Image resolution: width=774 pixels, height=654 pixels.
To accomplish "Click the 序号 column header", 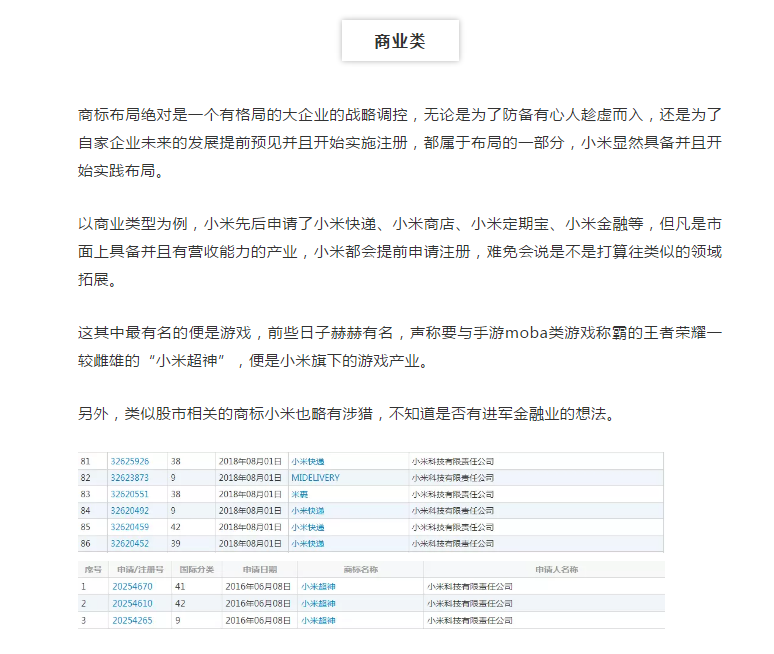I will pyautogui.click(x=93, y=570).
